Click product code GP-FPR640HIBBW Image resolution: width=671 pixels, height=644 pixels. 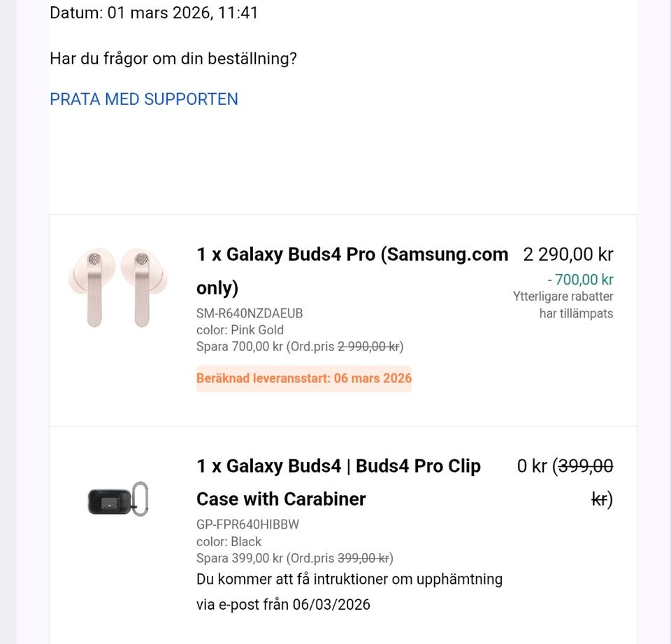pos(248,524)
